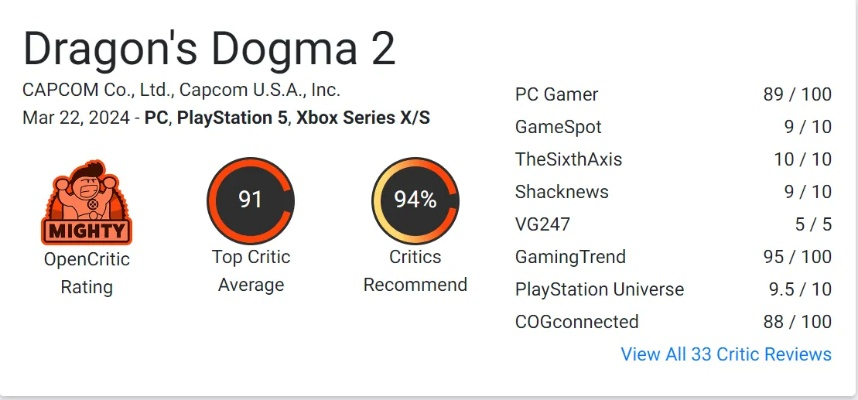Select the Xbox Series X/S platform link
Viewport: 858px width, 400px height.
[363, 117]
